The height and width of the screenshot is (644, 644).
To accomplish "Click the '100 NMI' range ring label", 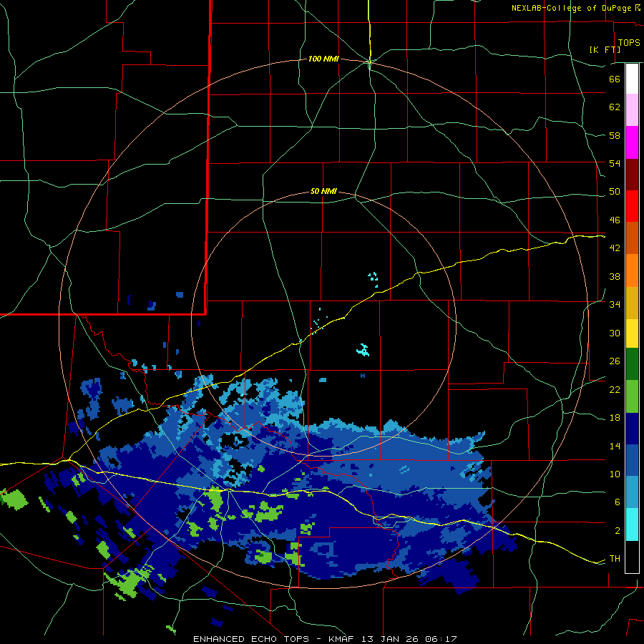I will [323, 59].
